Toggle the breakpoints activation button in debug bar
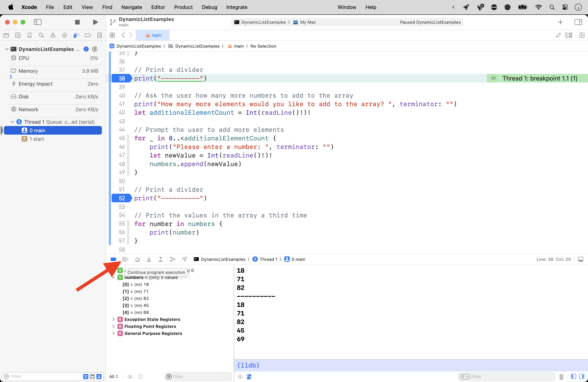Image resolution: width=588 pixels, height=382 pixels. [x=113, y=259]
